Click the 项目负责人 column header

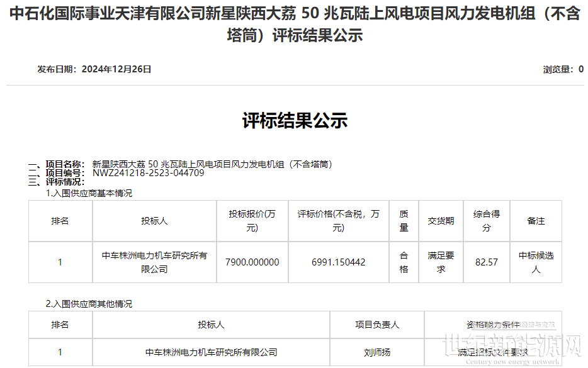(x=377, y=325)
